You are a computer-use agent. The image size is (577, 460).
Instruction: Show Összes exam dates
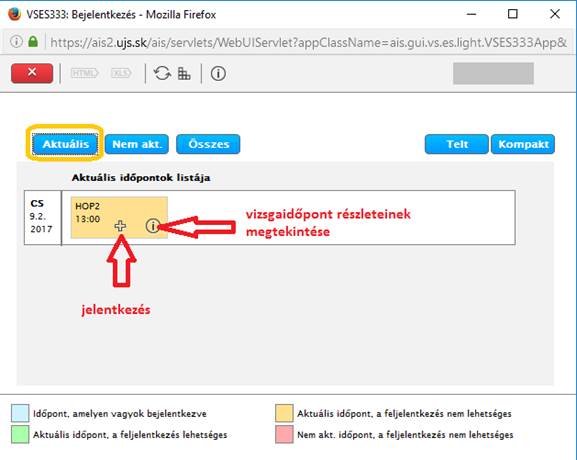(x=208, y=144)
